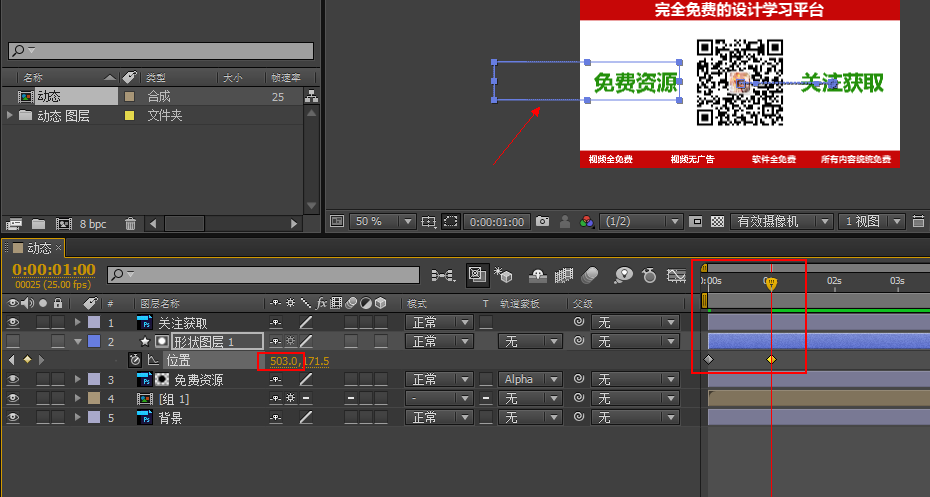Go to previous 位置 keyframe

(11, 360)
